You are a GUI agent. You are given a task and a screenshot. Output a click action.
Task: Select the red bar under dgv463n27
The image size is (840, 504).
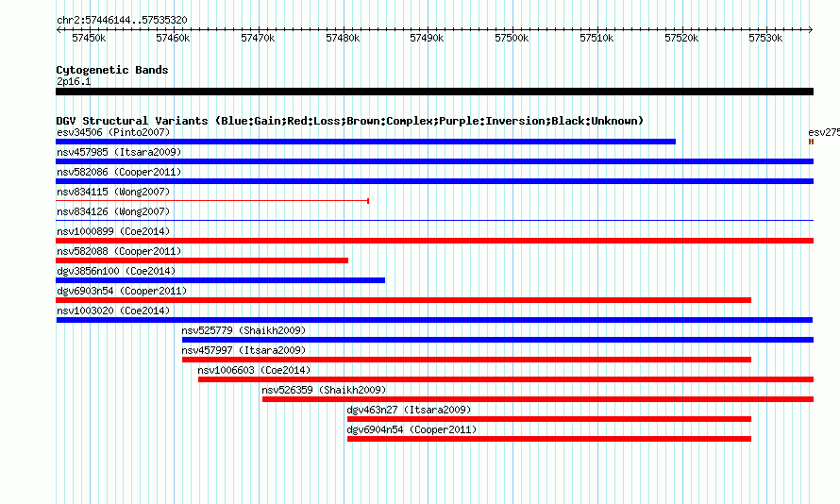point(549,419)
